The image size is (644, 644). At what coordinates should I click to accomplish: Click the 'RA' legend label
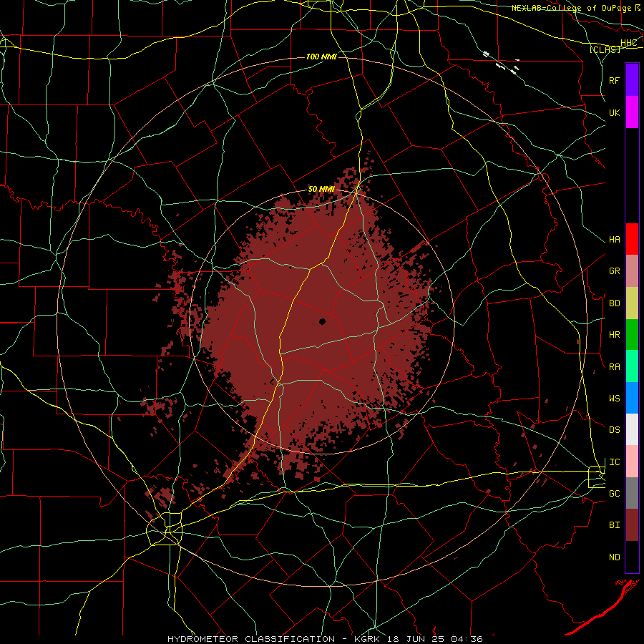point(614,367)
